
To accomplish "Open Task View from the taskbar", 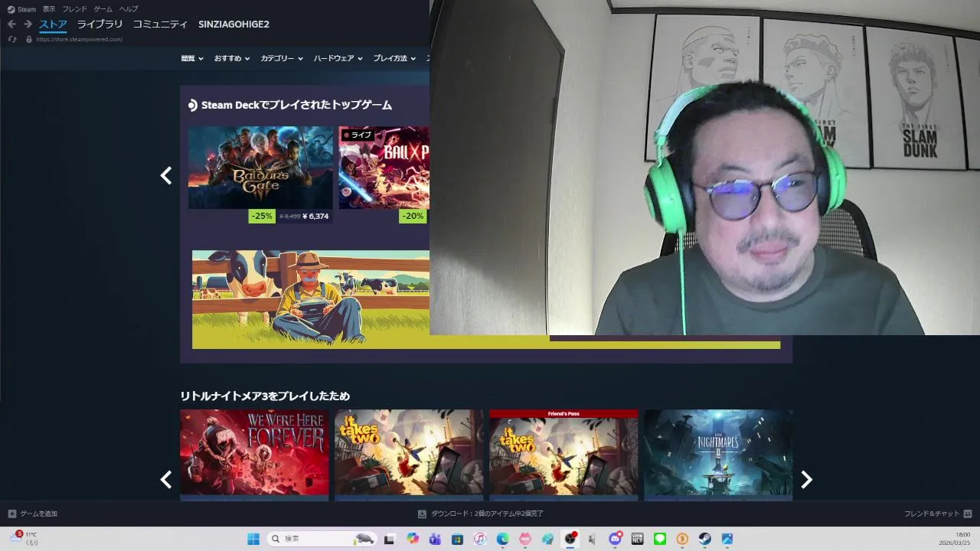I will click(389, 539).
